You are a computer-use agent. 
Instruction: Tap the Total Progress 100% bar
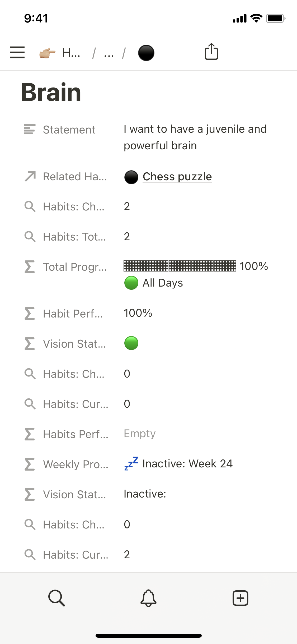tap(180, 266)
